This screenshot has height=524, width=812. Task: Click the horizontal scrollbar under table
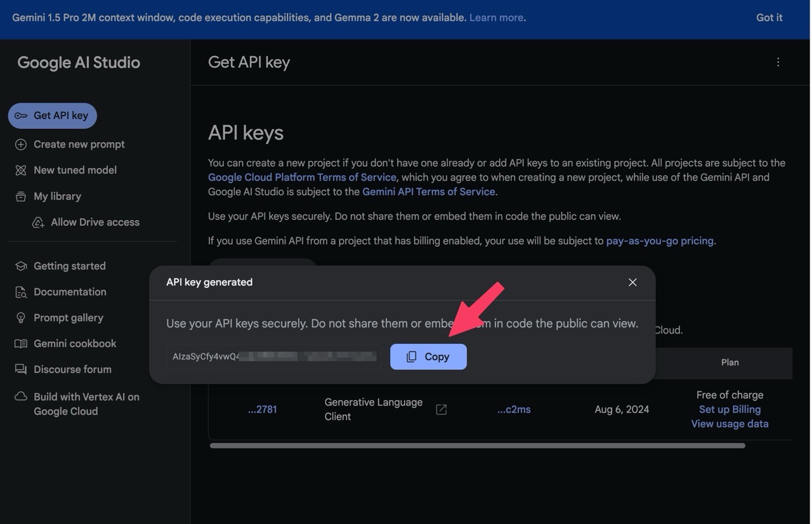(478, 445)
